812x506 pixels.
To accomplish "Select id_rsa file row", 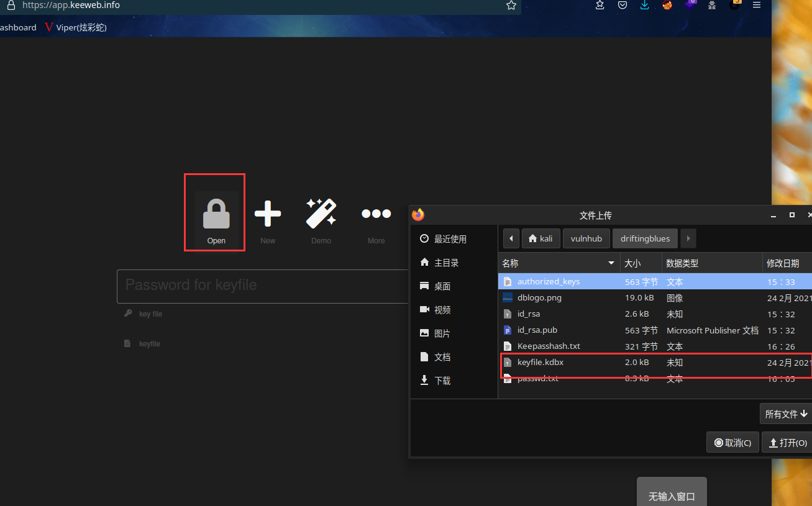I will tap(655, 314).
